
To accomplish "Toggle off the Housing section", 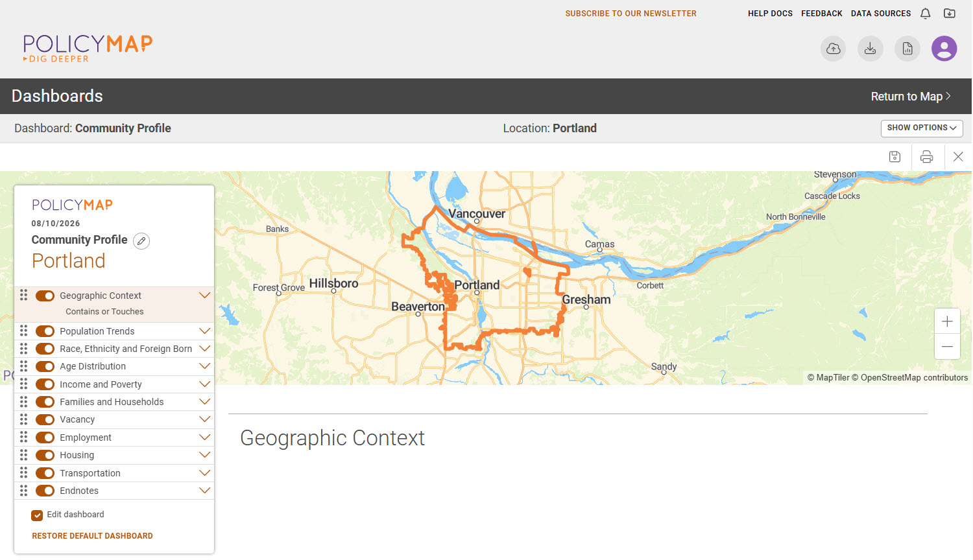I will (45, 455).
